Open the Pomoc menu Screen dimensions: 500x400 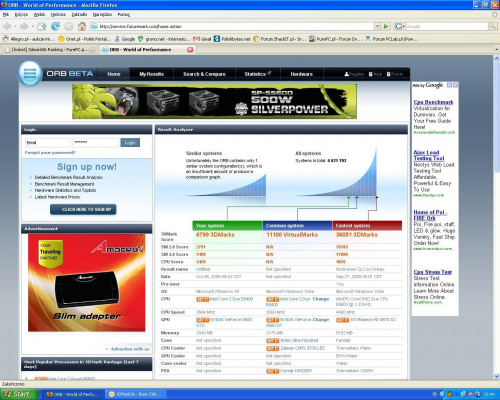click(124, 15)
